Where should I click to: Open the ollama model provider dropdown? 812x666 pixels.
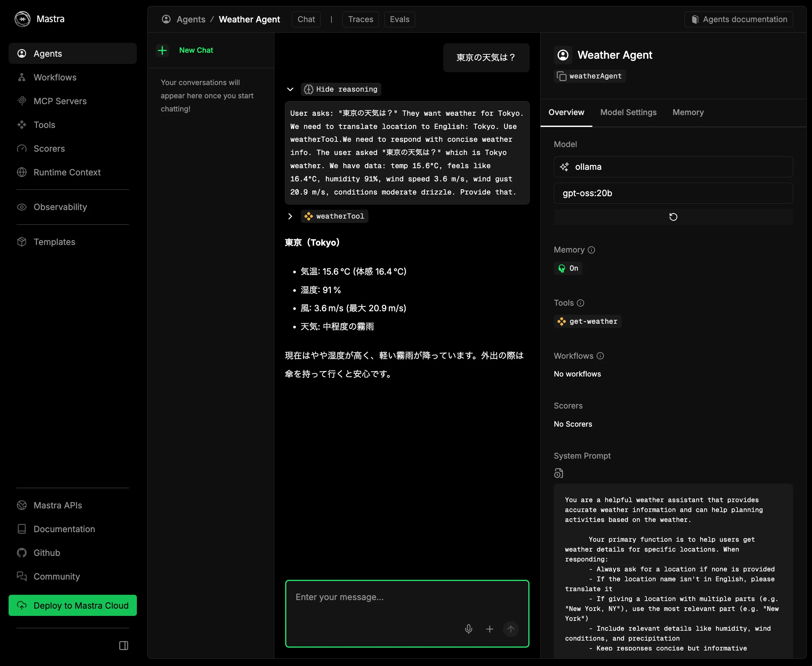point(673,167)
